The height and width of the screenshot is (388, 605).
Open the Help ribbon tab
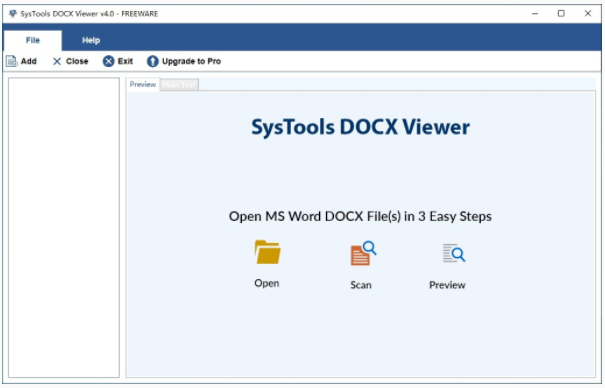click(91, 40)
